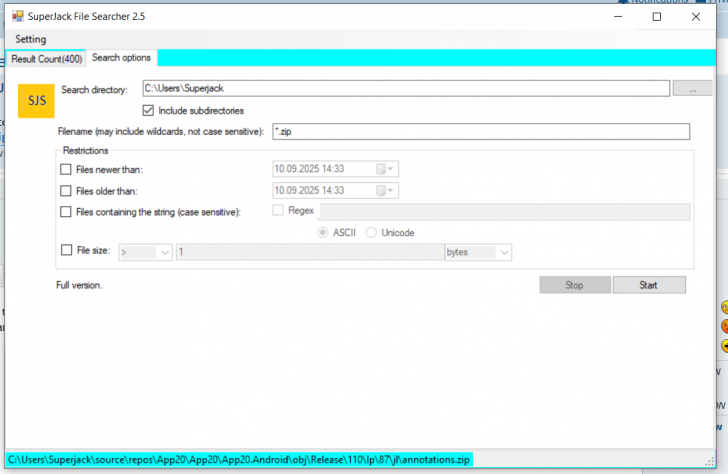Screen dimensions: 728x474
Task: Select the Search options tab
Action: (x=122, y=58)
